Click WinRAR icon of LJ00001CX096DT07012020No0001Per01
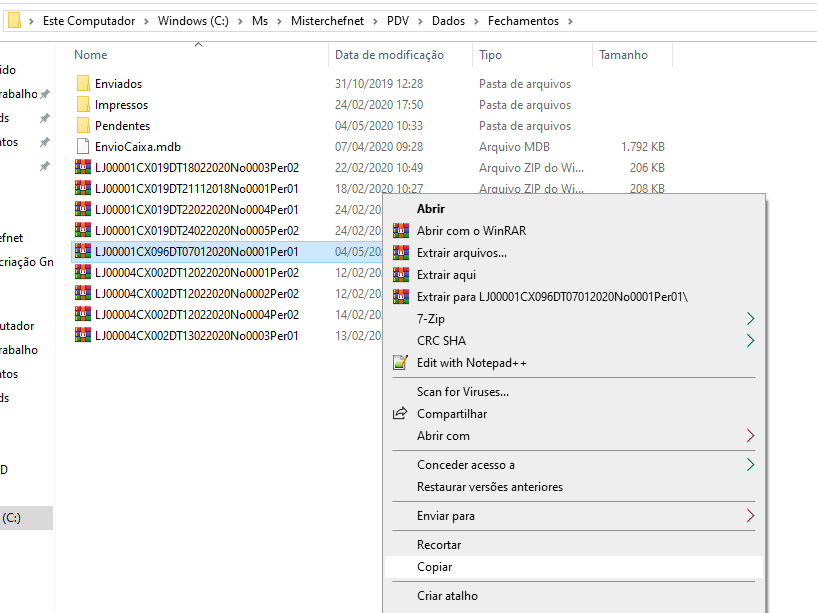Viewport: 817px width, 613px height. pos(83,251)
